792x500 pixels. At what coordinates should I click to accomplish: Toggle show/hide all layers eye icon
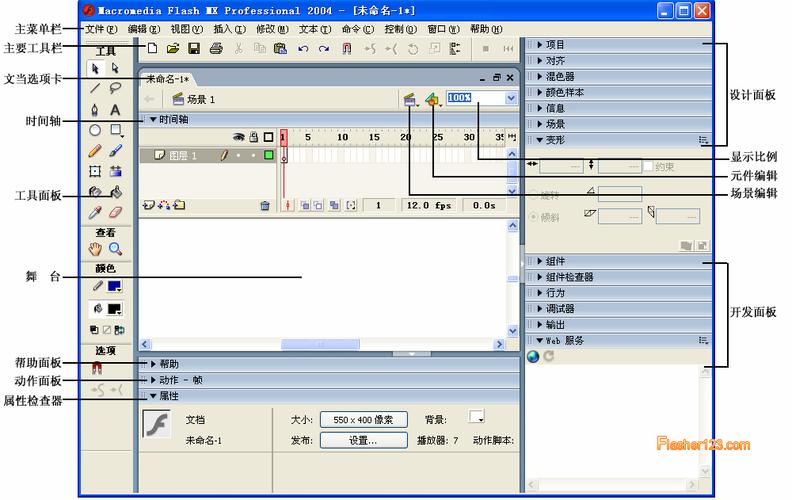[239, 137]
